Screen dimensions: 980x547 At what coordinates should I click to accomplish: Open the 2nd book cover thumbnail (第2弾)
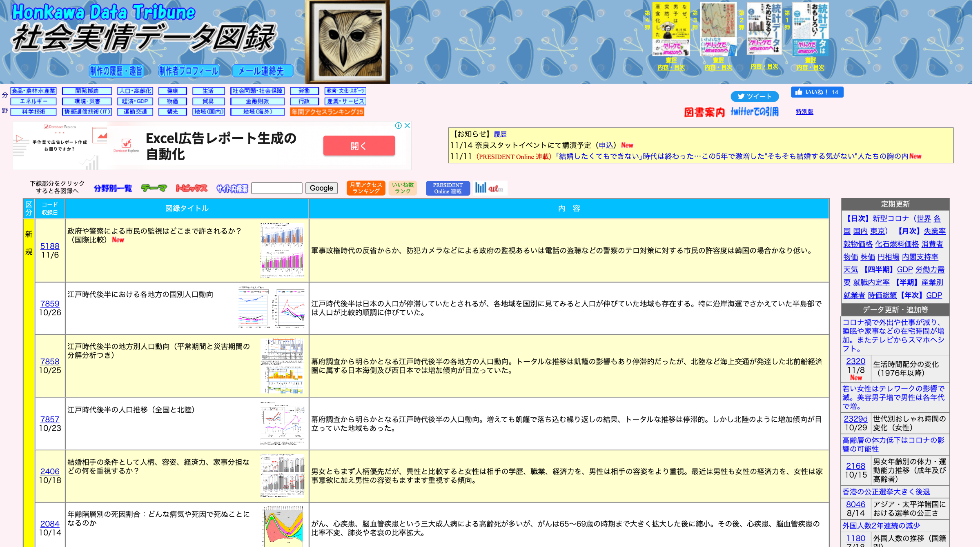[x=764, y=29]
